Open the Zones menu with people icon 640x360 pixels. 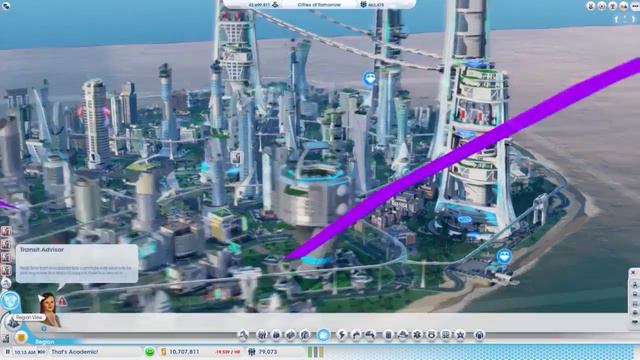tap(262, 335)
